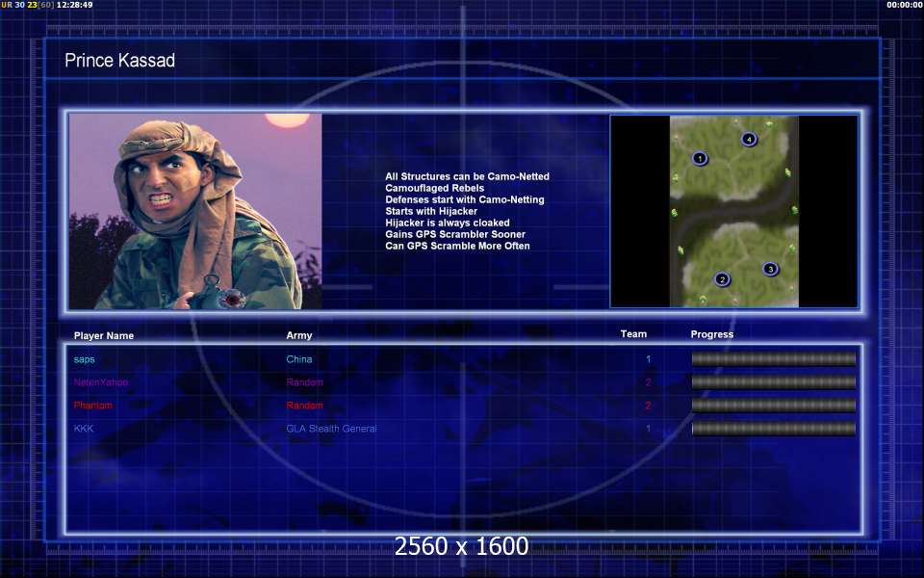
Task: Click the 'Player Name' column header
Action: [104, 335]
